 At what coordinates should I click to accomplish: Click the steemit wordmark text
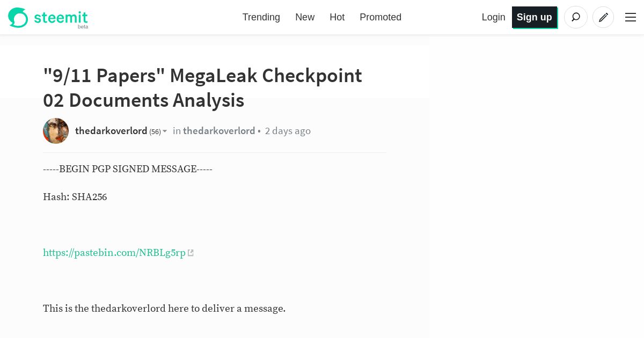tap(61, 18)
